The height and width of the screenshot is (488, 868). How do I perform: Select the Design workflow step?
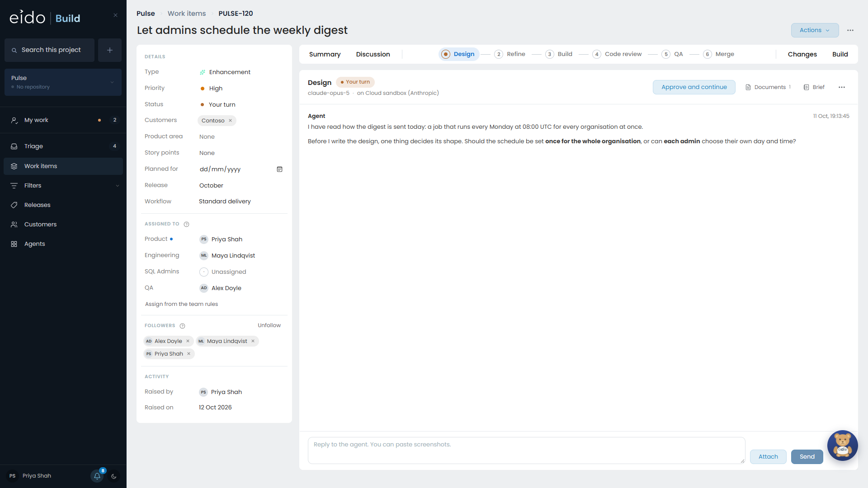coord(458,54)
